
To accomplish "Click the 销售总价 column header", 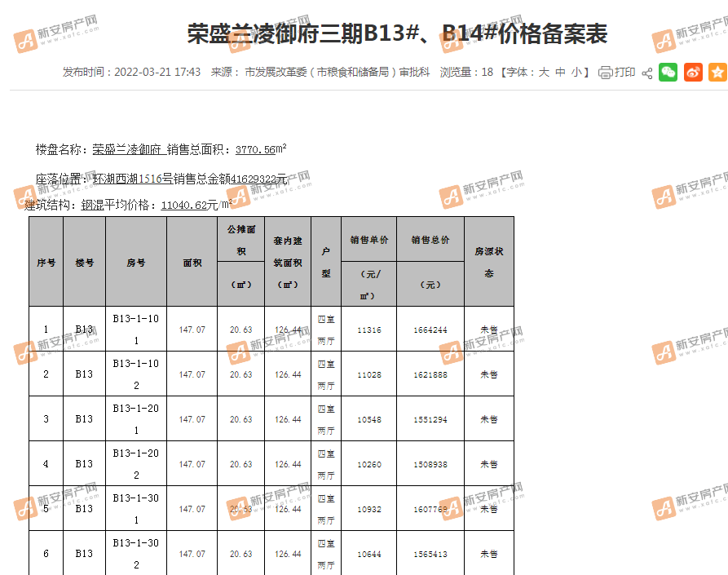I will coord(430,240).
